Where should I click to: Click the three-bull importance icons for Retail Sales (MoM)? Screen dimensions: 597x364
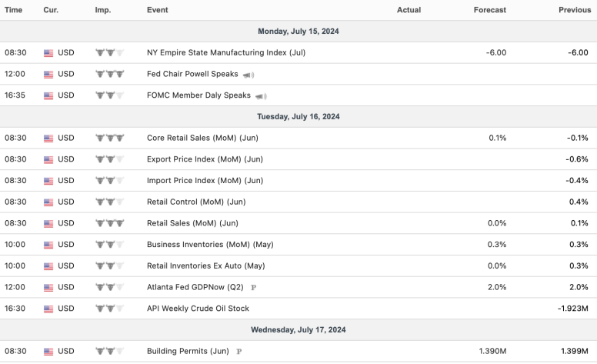point(110,223)
